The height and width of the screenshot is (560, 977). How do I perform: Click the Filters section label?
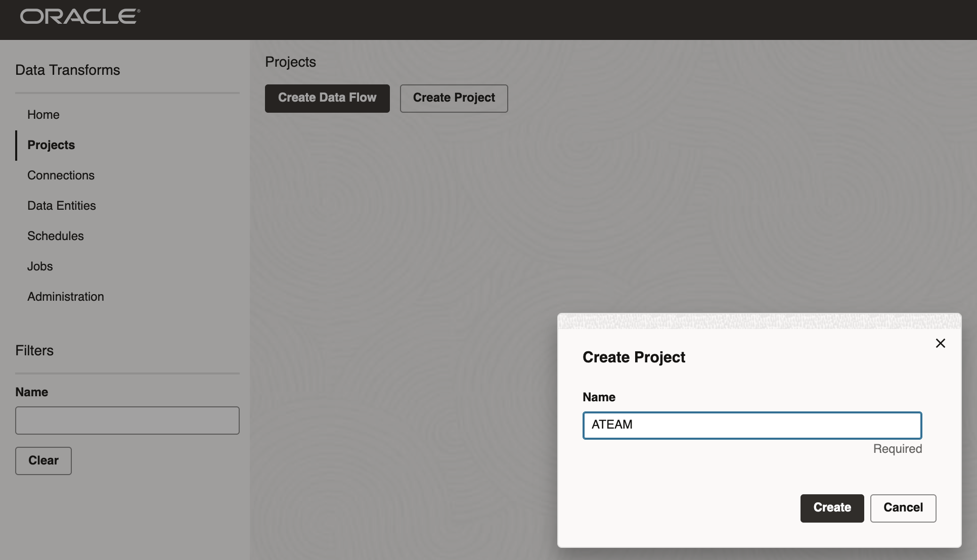[x=34, y=350]
